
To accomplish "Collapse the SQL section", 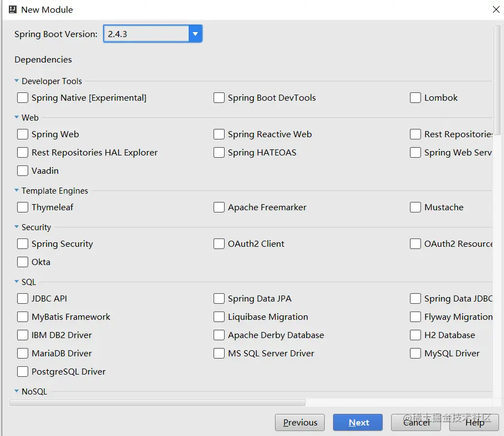I will click(17, 282).
